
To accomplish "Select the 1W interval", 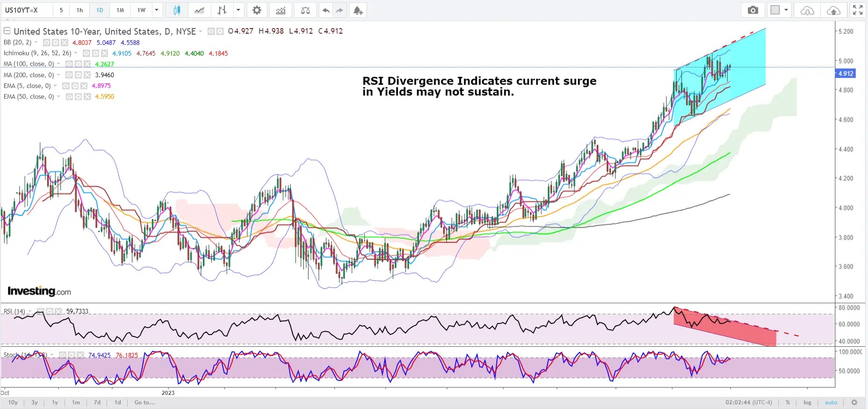I will (x=141, y=10).
